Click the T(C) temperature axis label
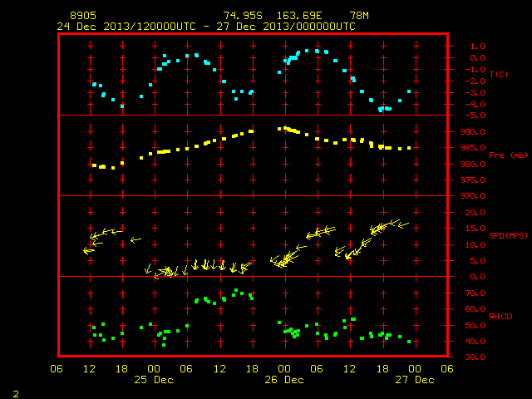 499,74
